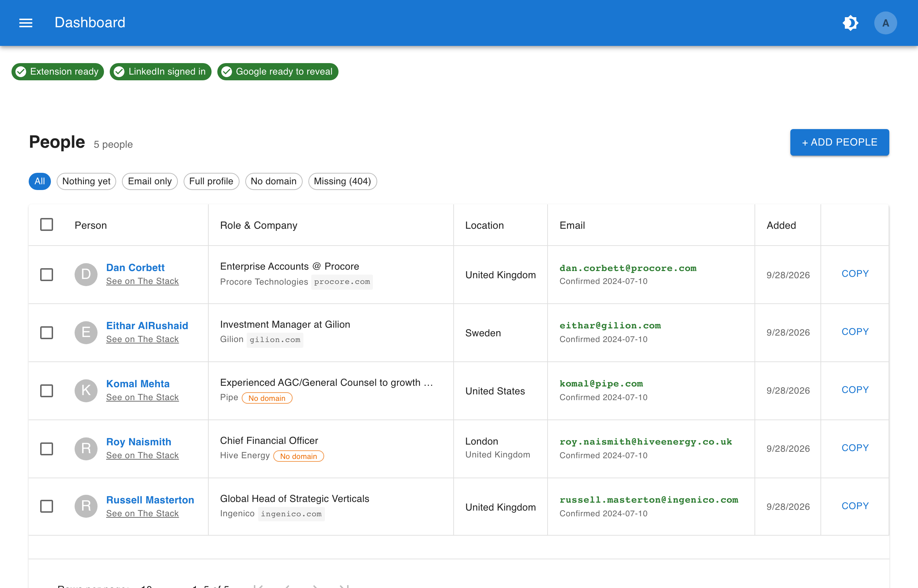The height and width of the screenshot is (588, 918).
Task: Copy Dan Corbett's email
Action: click(855, 273)
